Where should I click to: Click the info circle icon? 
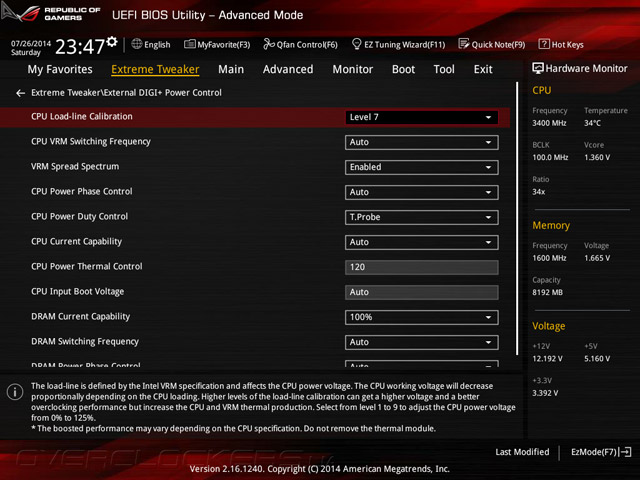pos(15,392)
